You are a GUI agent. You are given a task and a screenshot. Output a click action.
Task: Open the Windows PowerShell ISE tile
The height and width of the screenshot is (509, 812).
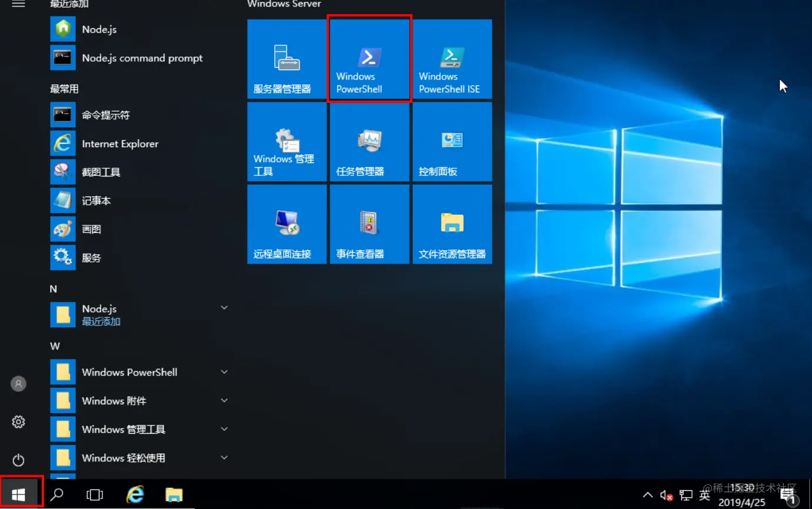pos(452,59)
